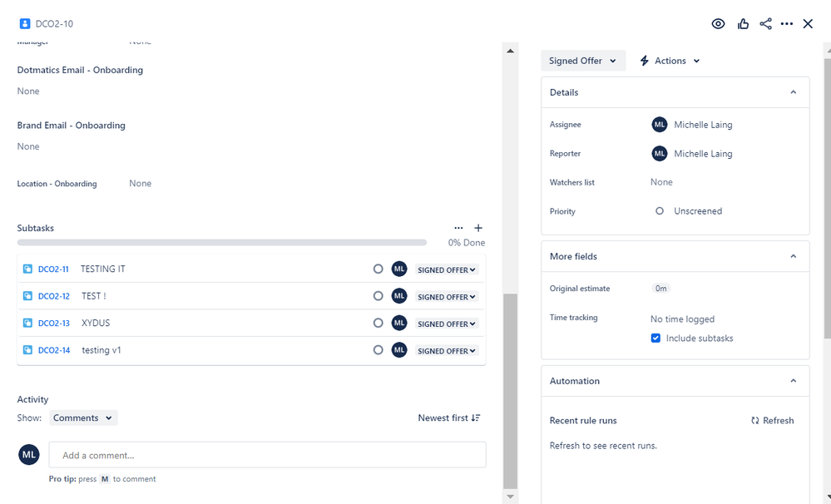
Task: Open the header more actions ellipsis
Action: [787, 24]
